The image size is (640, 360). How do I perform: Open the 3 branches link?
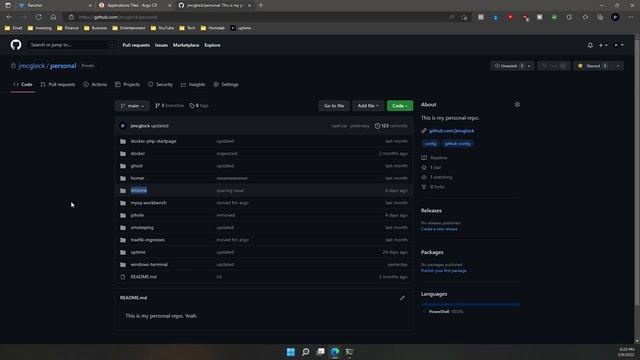pyautogui.click(x=169, y=106)
